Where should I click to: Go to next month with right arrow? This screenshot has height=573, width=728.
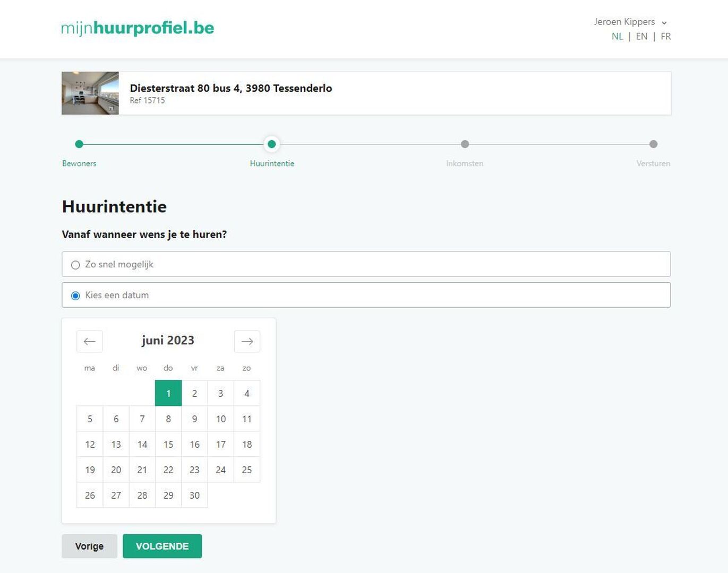(247, 341)
